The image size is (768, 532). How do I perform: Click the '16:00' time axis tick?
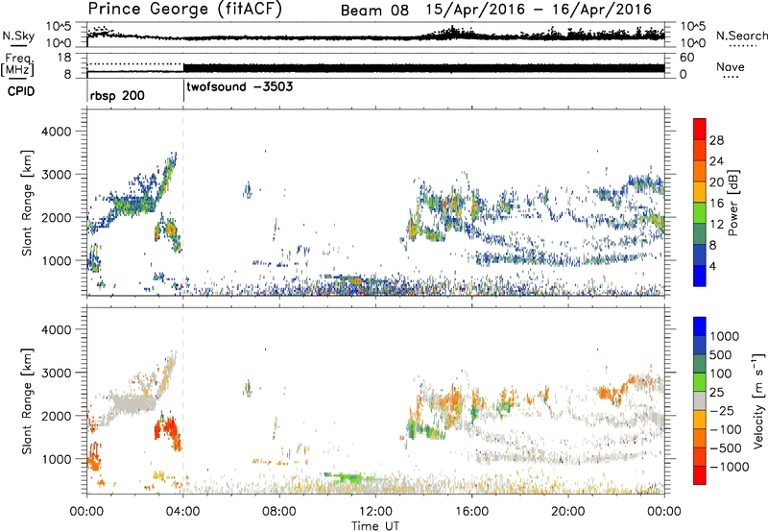click(471, 512)
